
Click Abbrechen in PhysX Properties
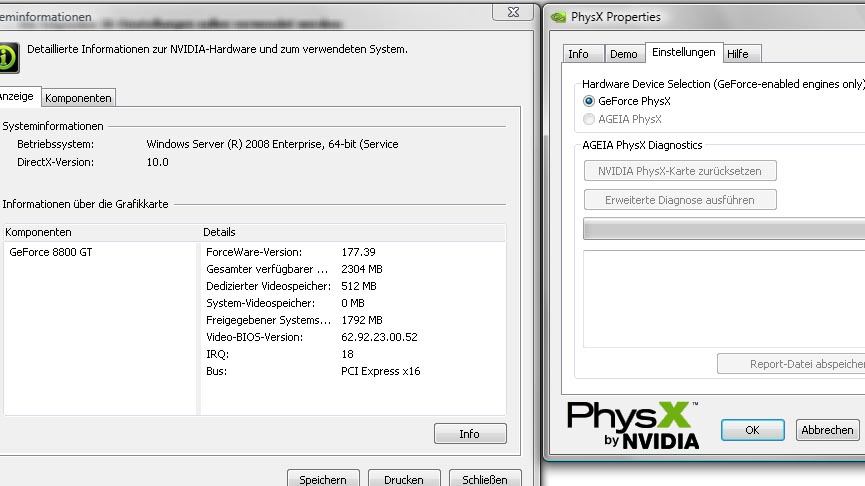827,430
